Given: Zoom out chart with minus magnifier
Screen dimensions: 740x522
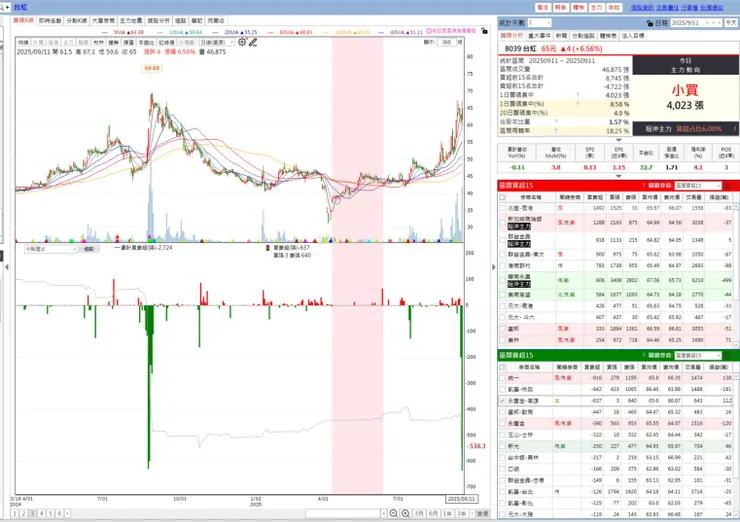Looking at the screenshot, I should (x=393, y=513).
